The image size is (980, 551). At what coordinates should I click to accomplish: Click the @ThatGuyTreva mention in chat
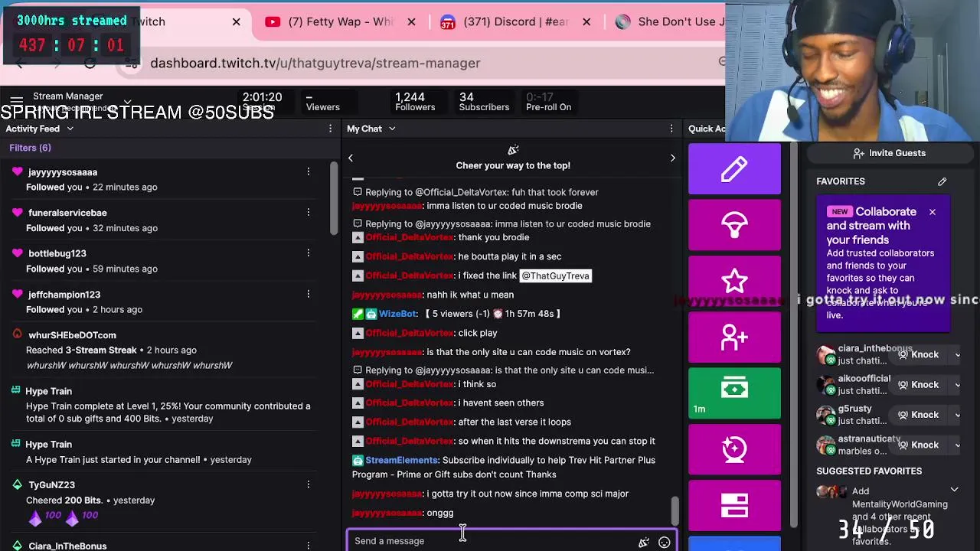pos(555,275)
